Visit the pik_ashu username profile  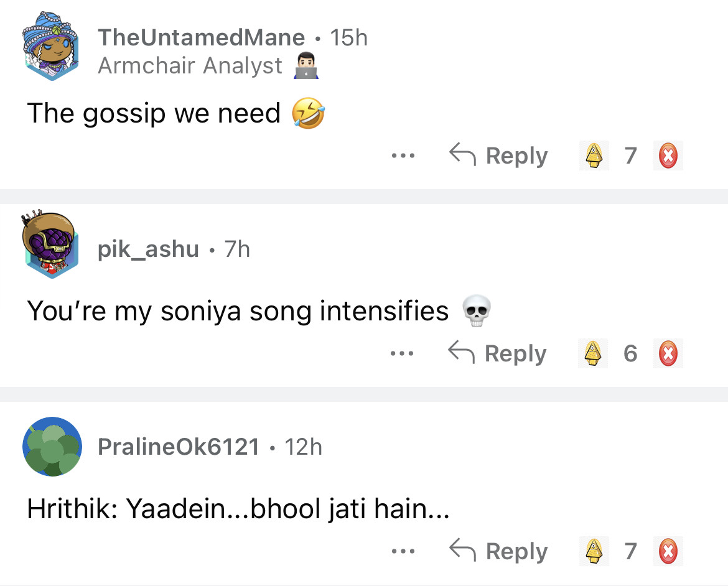click(148, 249)
